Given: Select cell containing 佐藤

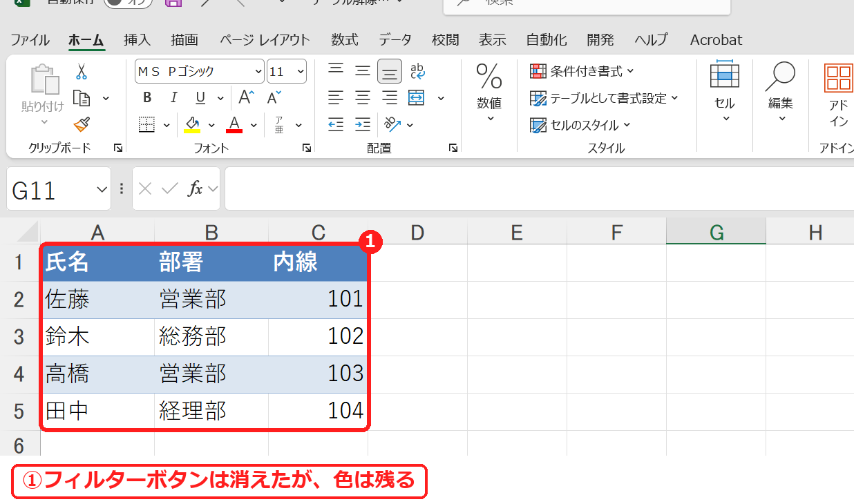Looking at the screenshot, I should pos(97,300).
